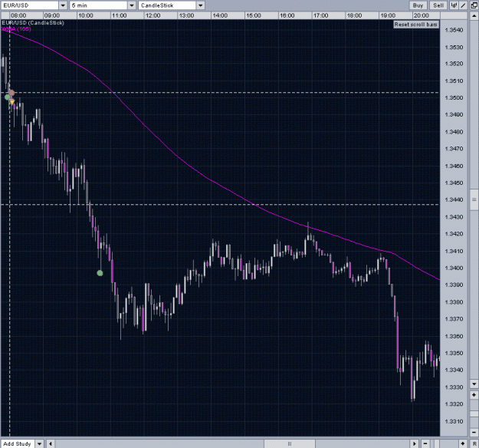Click the 08:00 time axis label

[x=18, y=15]
